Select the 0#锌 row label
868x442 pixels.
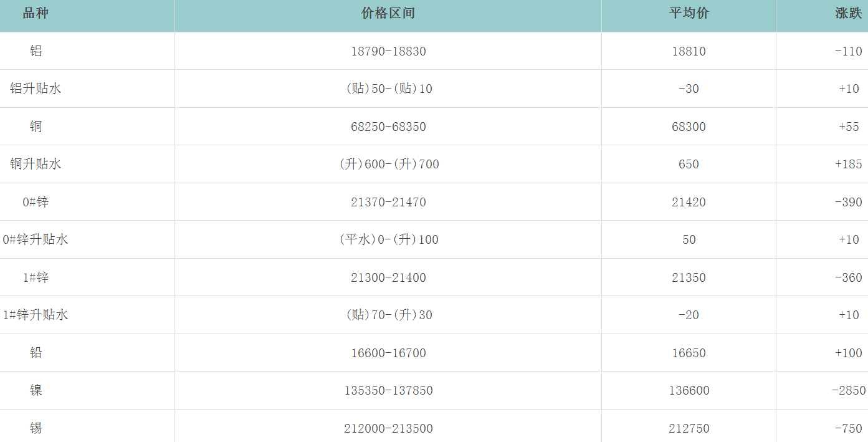(36, 202)
